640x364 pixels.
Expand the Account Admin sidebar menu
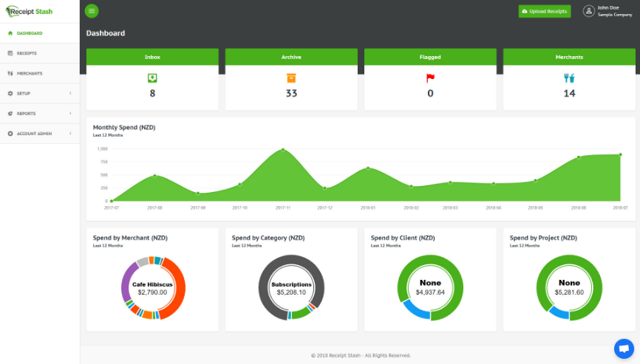[39, 134]
